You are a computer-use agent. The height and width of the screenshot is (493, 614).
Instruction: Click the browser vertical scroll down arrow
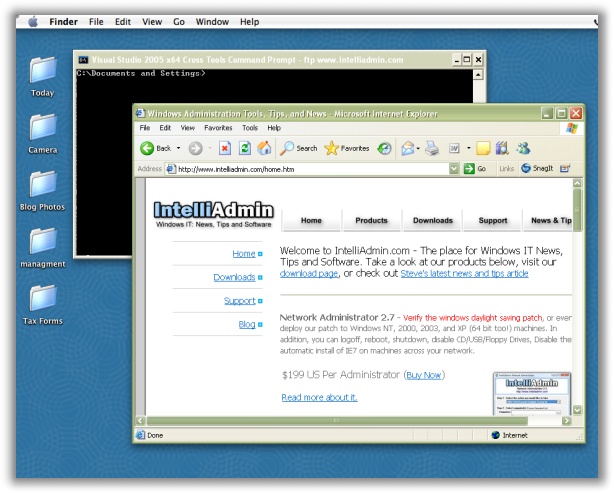577,410
